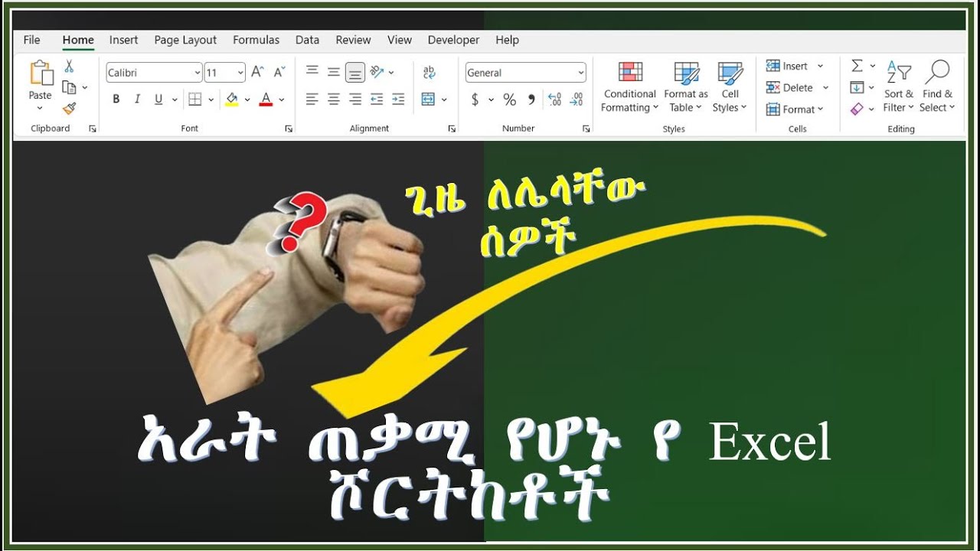This screenshot has height=551, width=980.
Task: Click the Orientation text angle icon
Action: pyautogui.click(x=377, y=72)
